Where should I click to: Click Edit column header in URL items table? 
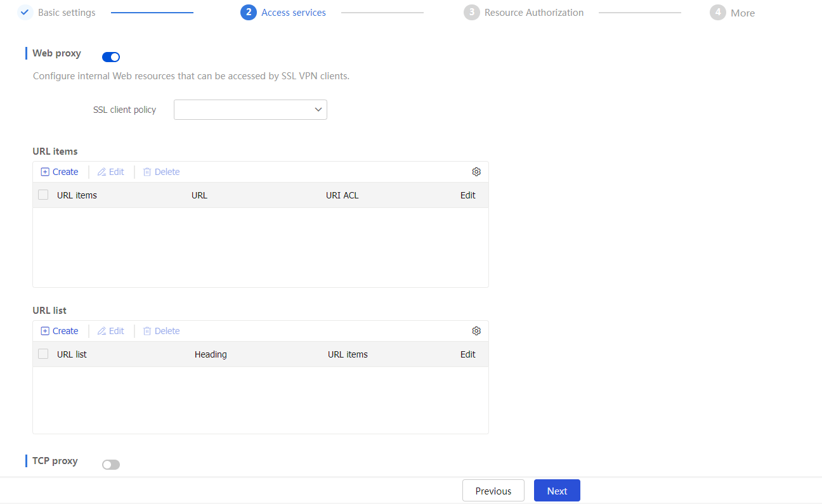(468, 195)
